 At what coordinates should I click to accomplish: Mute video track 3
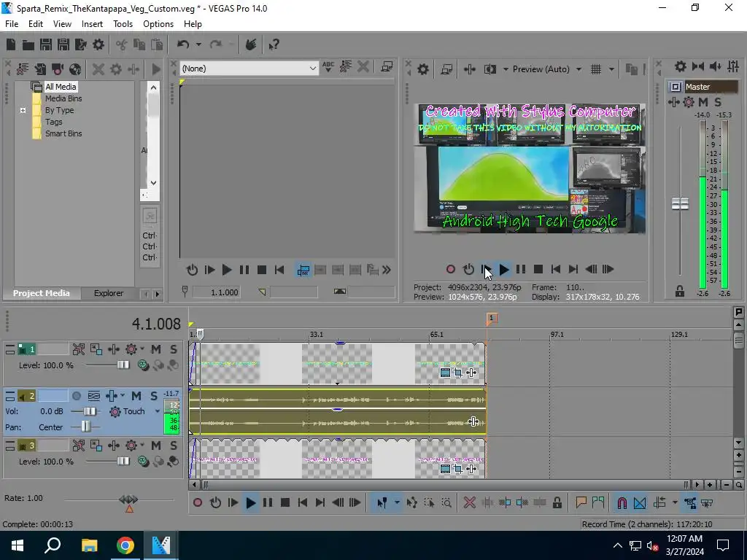point(156,446)
